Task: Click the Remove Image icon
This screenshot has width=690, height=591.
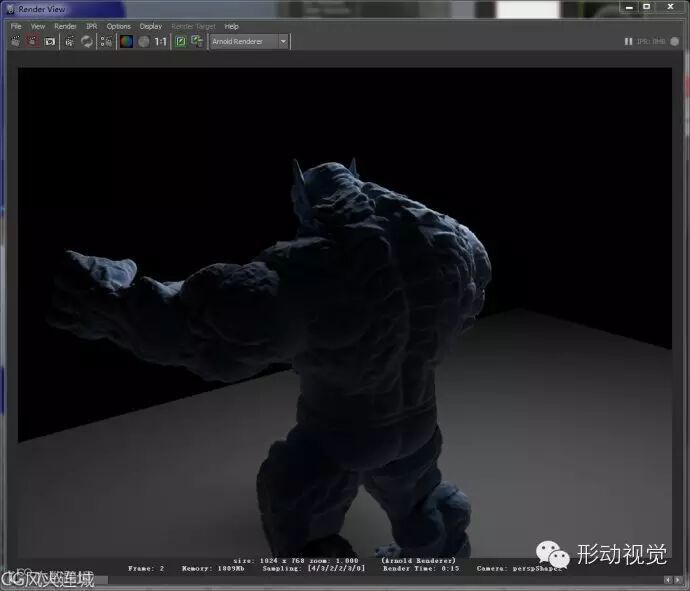Action: 197,42
